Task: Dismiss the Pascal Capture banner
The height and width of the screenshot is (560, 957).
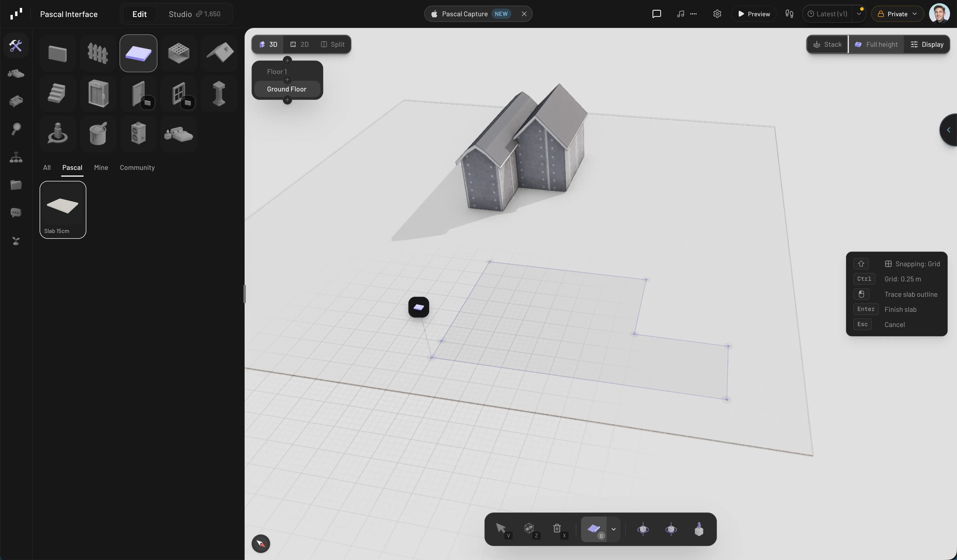Action: click(524, 14)
